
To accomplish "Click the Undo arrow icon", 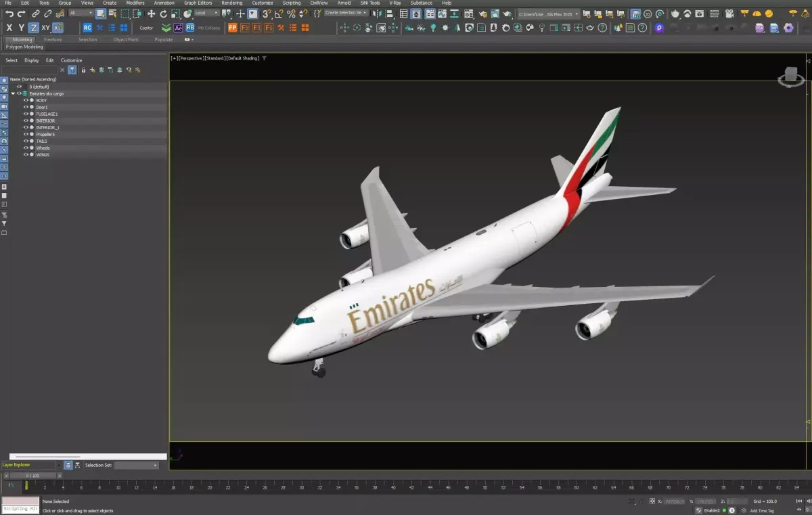I will pyautogui.click(x=9, y=14).
